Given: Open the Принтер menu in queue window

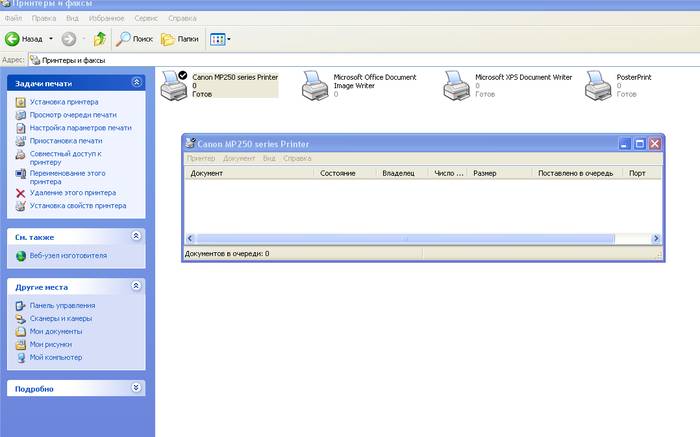Looking at the screenshot, I should (200, 158).
